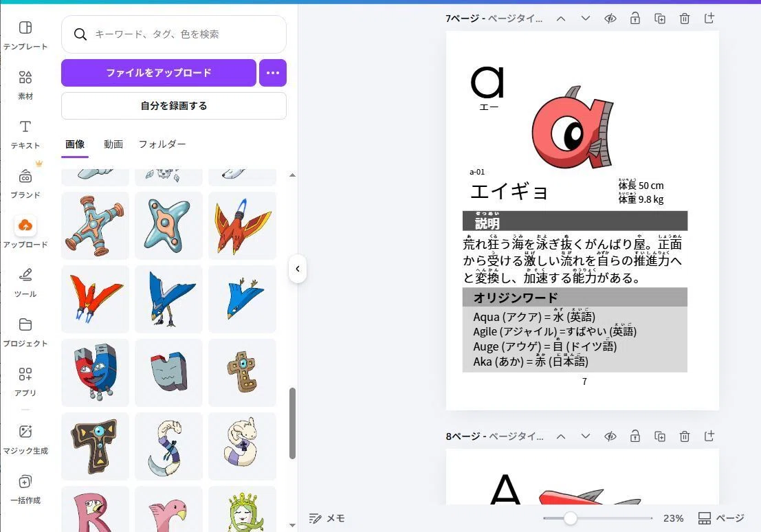The height and width of the screenshot is (532, 761).
Task: Select the large T totem thumbnail
Action: [x=95, y=447]
